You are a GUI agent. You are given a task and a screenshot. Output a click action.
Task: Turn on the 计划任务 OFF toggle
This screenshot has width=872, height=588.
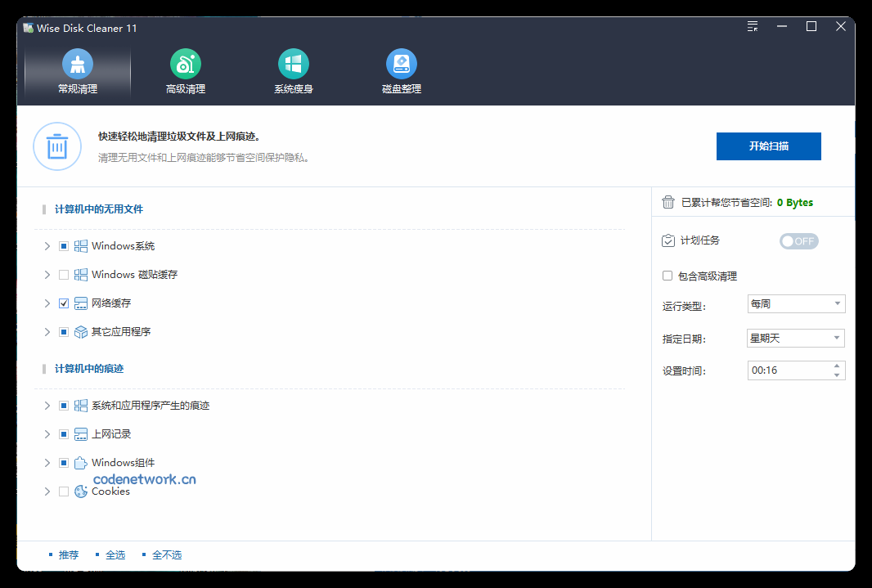click(798, 240)
